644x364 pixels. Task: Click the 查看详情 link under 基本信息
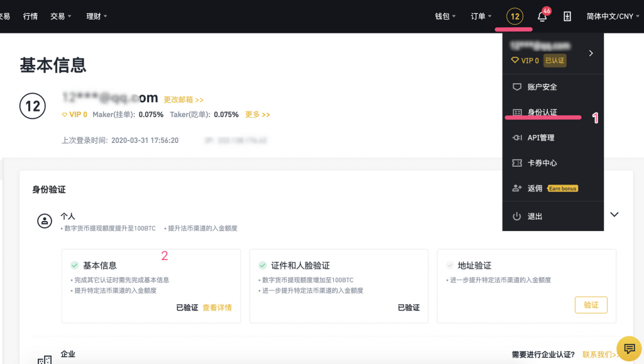[x=216, y=309]
